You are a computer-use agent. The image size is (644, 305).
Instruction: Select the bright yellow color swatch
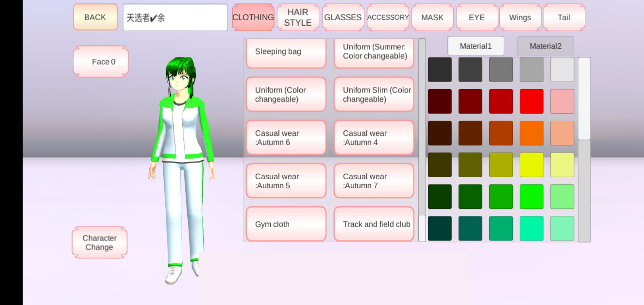pyautogui.click(x=531, y=165)
